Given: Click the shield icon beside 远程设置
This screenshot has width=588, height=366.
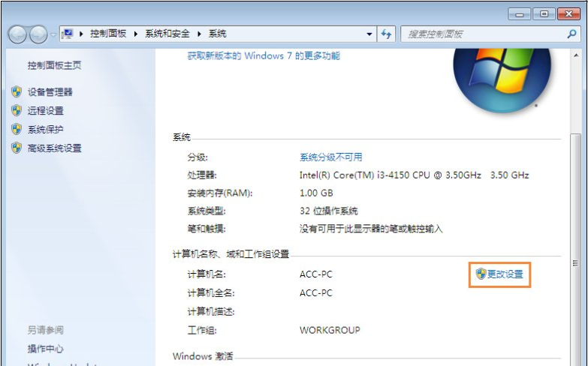Looking at the screenshot, I should [17, 110].
